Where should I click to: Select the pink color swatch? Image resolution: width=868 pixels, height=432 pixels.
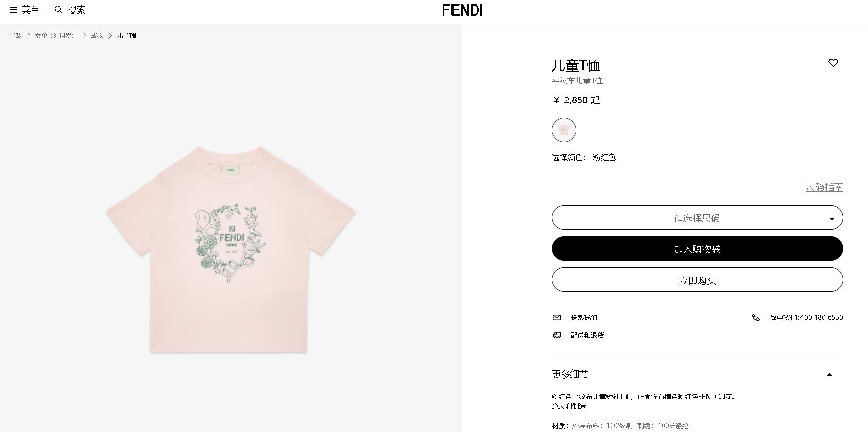[x=564, y=130]
